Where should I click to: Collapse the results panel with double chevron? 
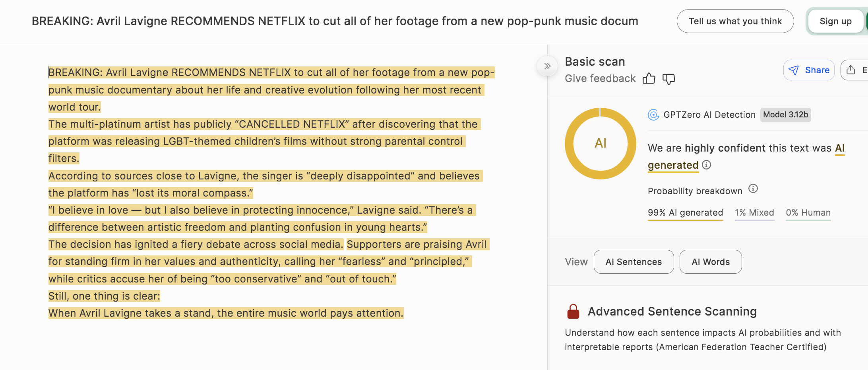tap(547, 66)
